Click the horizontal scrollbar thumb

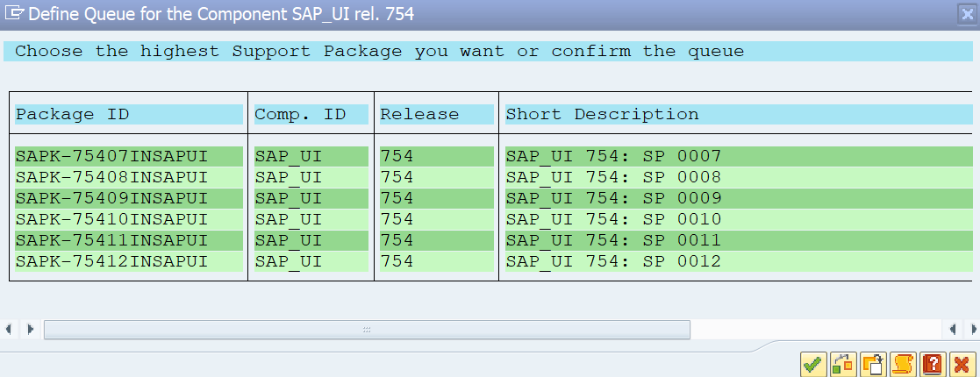pyautogui.click(x=367, y=330)
